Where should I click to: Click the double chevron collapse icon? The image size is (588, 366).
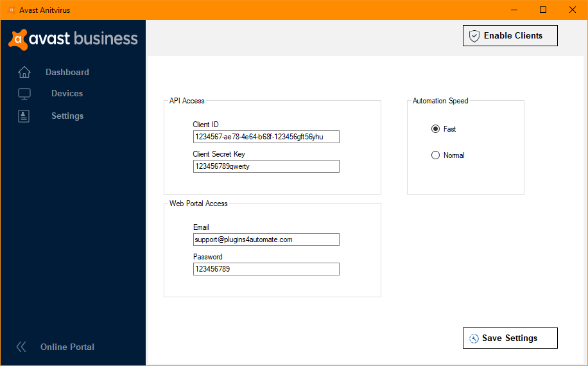point(21,347)
